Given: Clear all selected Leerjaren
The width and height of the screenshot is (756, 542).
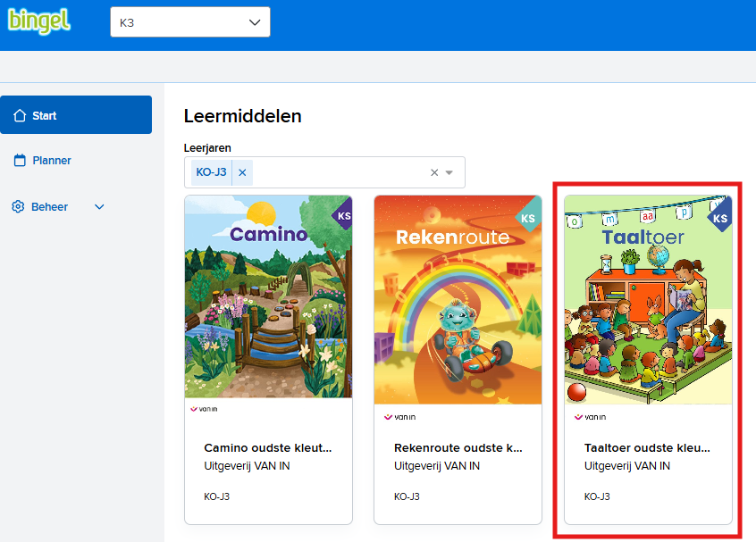Looking at the screenshot, I should click(x=434, y=172).
